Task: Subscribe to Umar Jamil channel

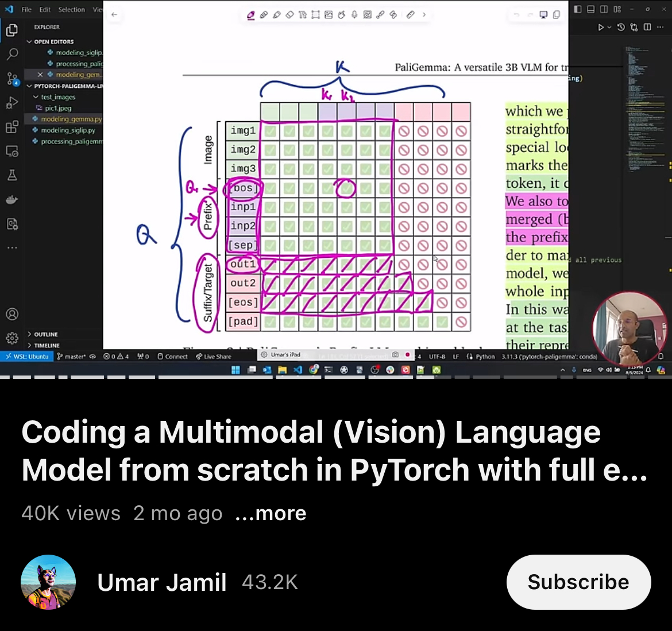Action: [578, 582]
